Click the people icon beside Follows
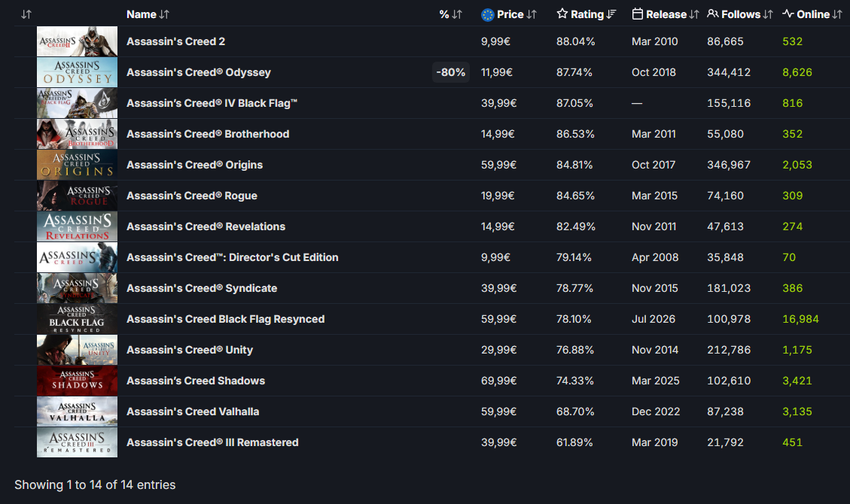The height and width of the screenshot is (504, 850). 713,14
